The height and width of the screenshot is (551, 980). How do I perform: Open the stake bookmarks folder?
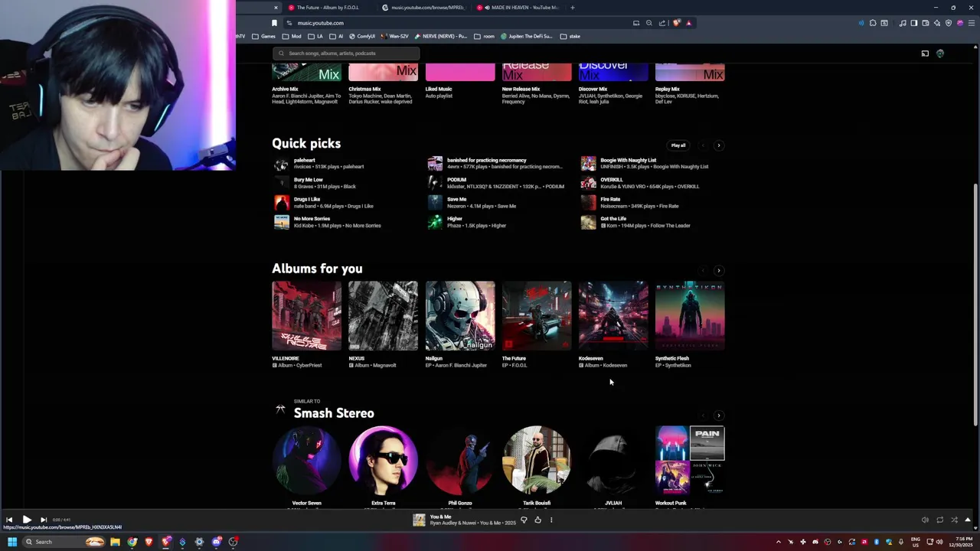point(570,36)
